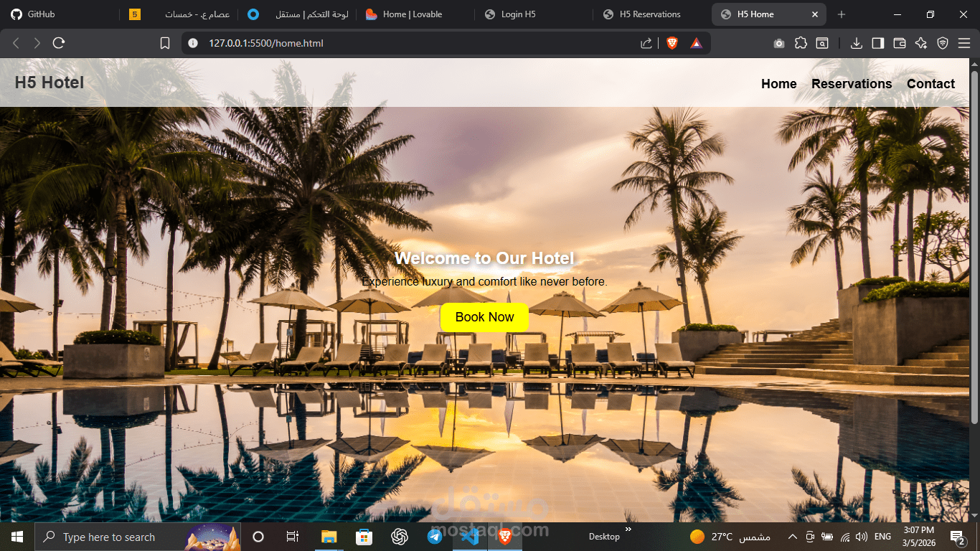This screenshot has width=980, height=551.
Task: Open Brave Shields lion icon
Action: click(x=672, y=43)
